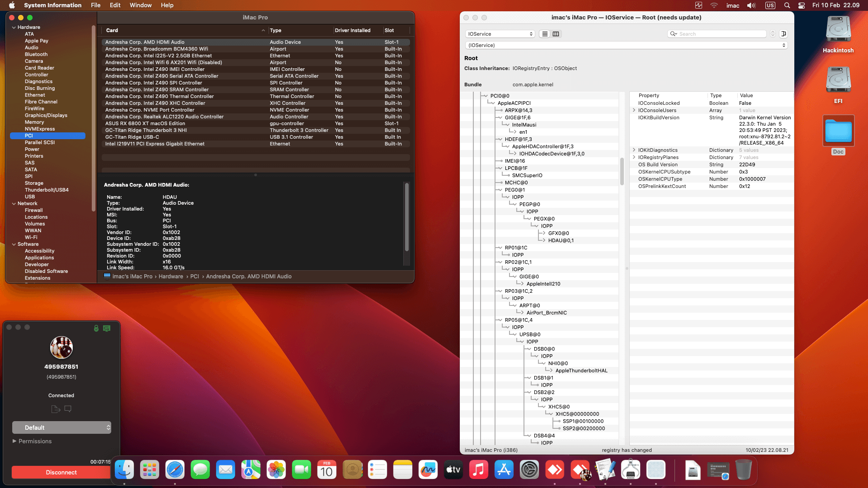Select Bluetooth in the Hardware sidebar
868x488 pixels.
pos(36,54)
